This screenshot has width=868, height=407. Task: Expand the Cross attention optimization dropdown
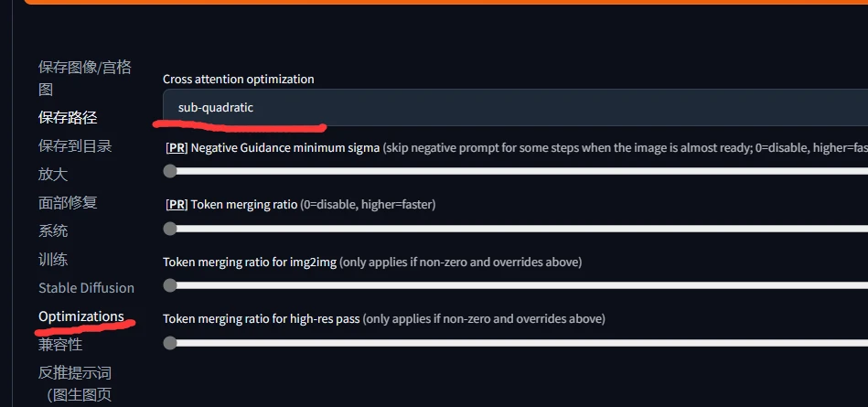coord(515,107)
